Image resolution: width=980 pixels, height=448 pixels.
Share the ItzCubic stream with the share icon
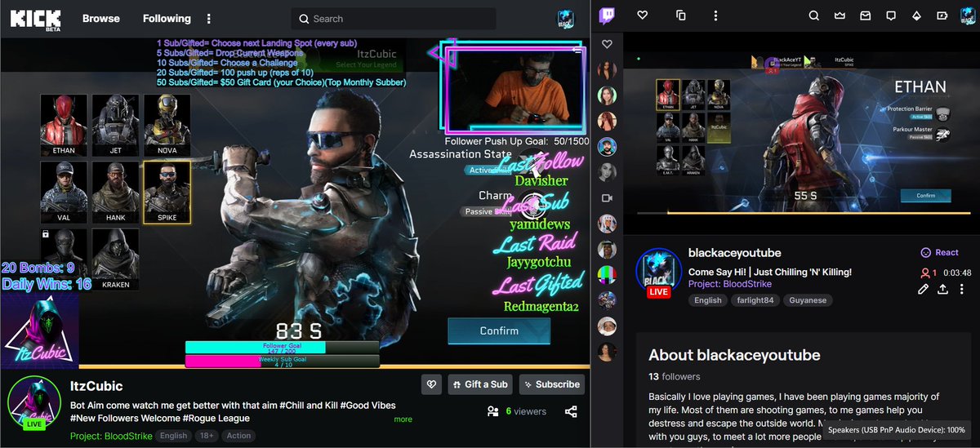[x=572, y=412]
